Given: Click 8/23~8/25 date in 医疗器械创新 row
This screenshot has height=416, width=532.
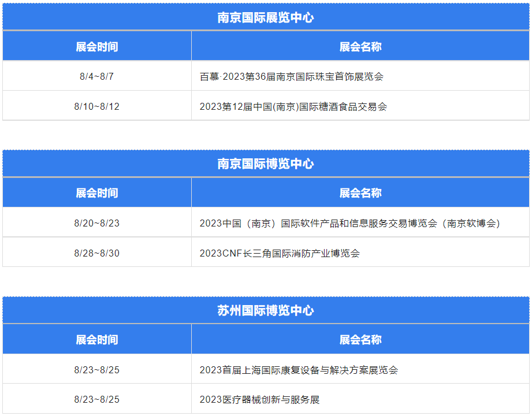Looking at the screenshot, I should (x=97, y=399).
